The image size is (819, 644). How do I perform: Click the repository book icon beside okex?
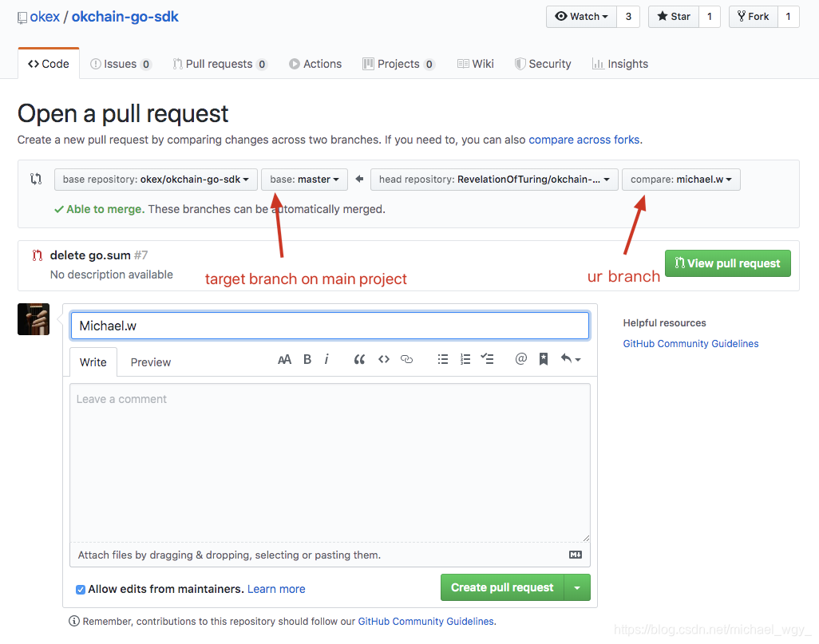click(x=22, y=18)
